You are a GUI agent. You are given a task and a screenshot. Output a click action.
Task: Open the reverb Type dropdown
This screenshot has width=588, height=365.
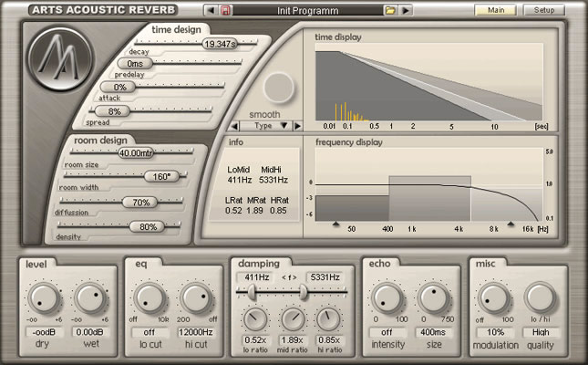(x=264, y=125)
